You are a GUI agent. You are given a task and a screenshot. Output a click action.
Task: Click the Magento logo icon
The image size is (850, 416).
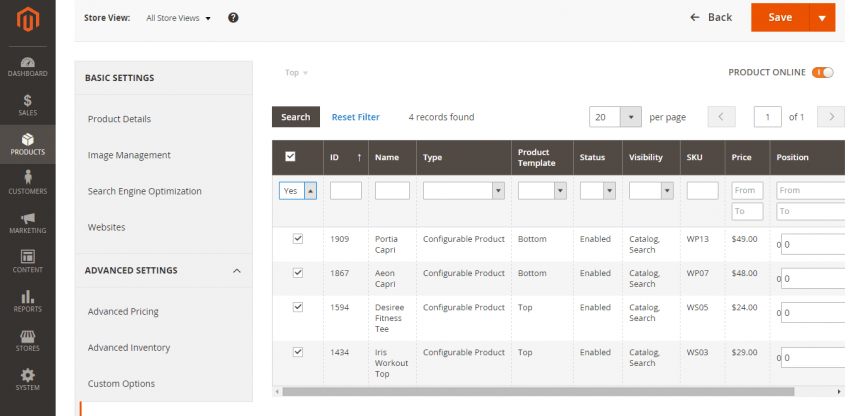(28, 20)
